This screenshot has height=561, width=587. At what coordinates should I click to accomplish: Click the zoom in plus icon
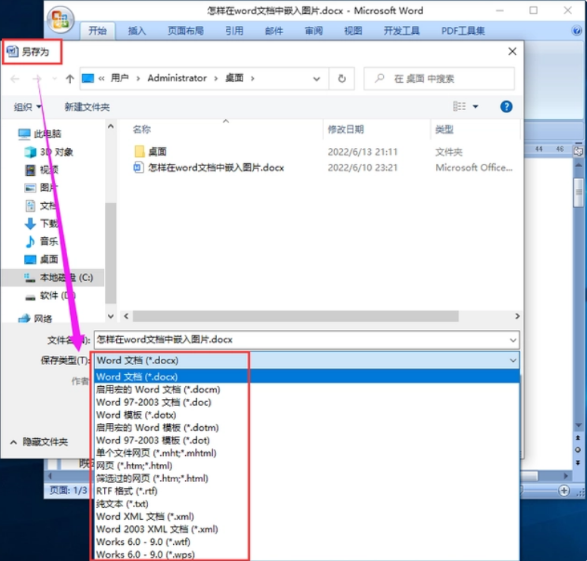tap(564, 490)
